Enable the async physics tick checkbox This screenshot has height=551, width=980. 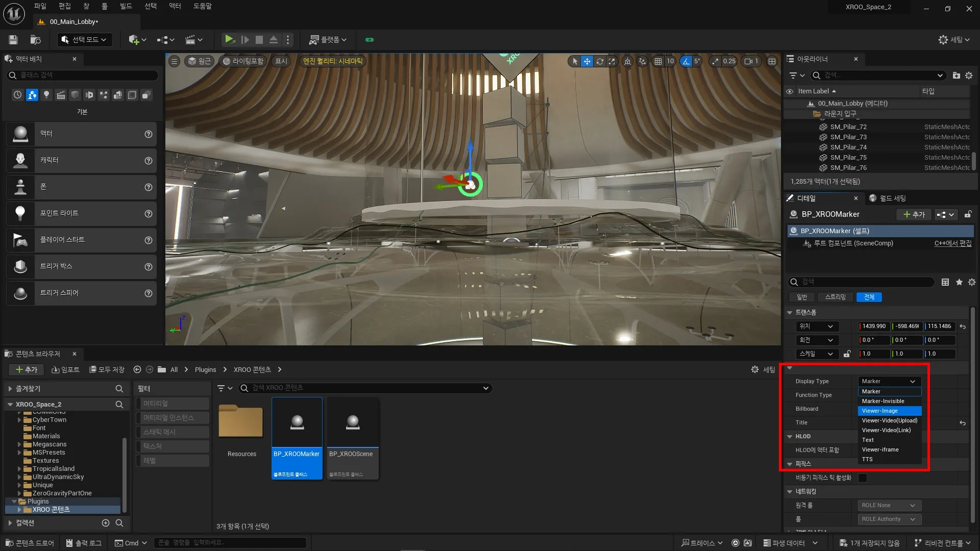[863, 478]
